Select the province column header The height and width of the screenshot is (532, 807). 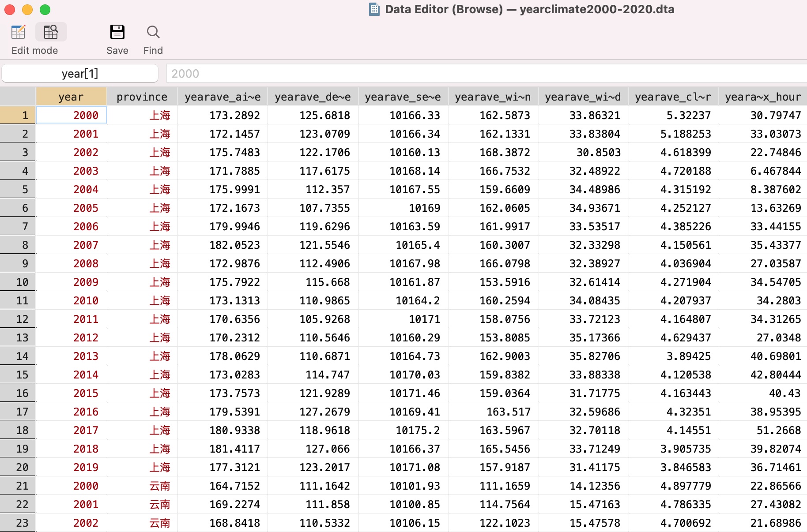(x=142, y=97)
